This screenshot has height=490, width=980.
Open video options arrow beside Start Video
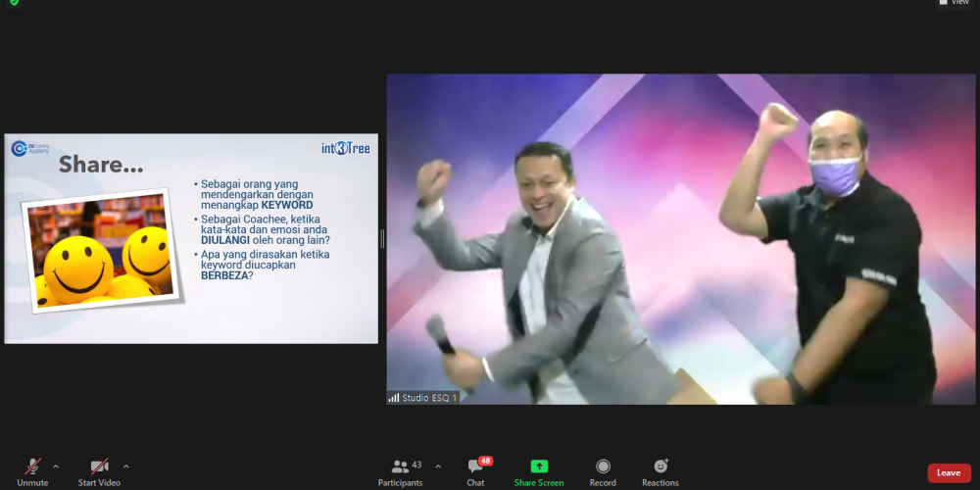tap(126, 466)
